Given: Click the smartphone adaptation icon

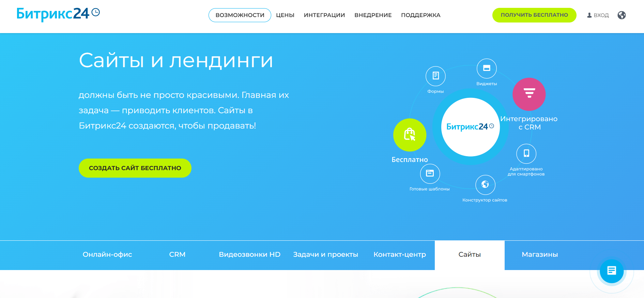Looking at the screenshot, I should pos(526,153).
